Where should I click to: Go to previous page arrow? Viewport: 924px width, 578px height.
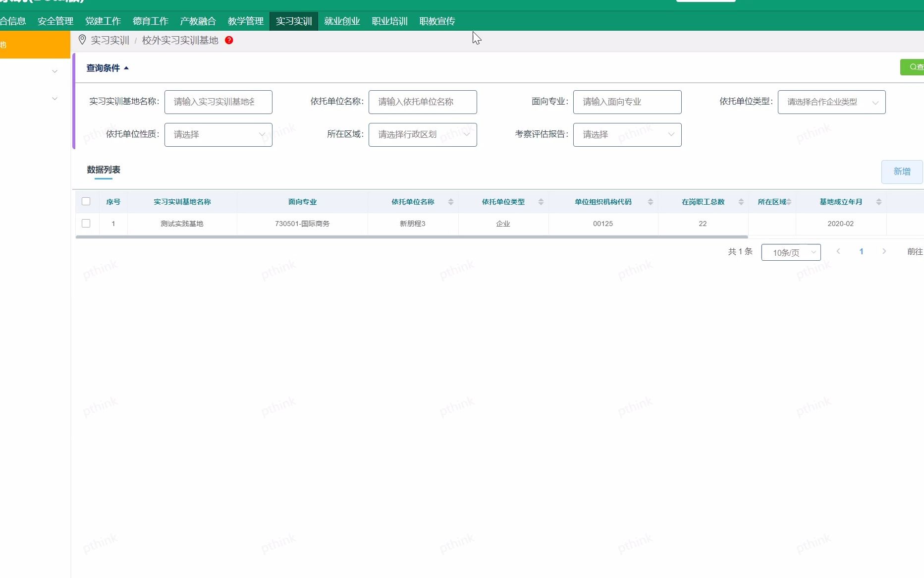tap(838, 251)
